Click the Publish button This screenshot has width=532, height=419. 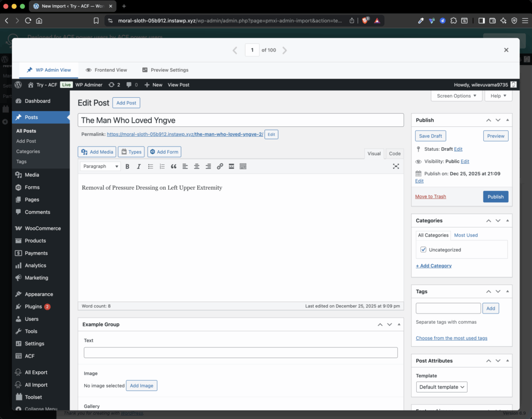[x=496, y=197]
